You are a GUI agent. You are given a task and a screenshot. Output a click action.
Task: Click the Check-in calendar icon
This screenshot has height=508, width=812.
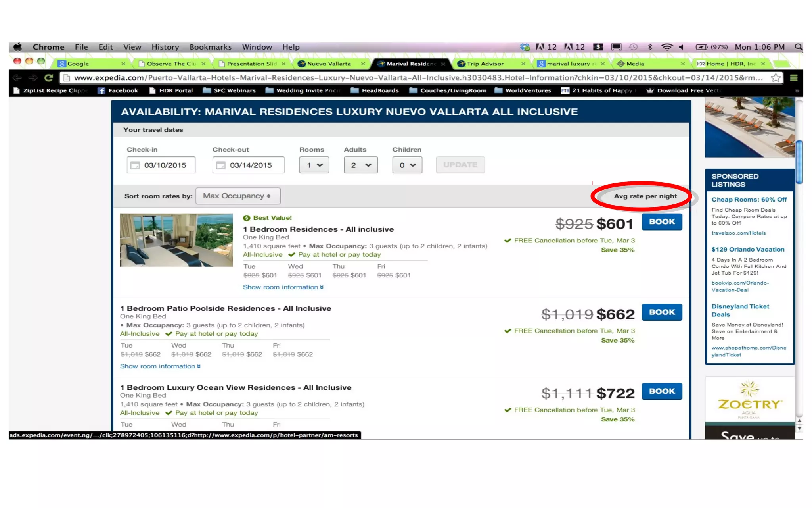click(135, 165)
